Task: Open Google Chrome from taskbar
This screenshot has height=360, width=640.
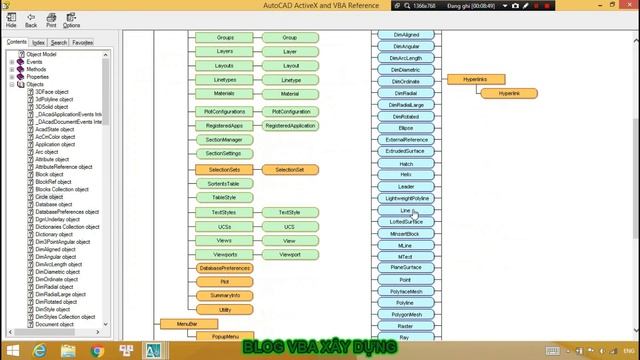Action: (97, 351)
